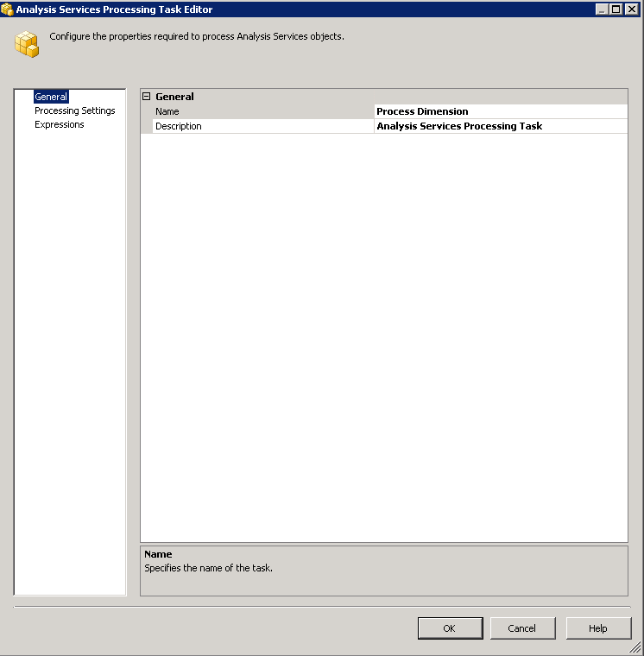Image resolution: width=644 pixels, height=656 pixels.
Task: Click the OK button
Action: 451,628
